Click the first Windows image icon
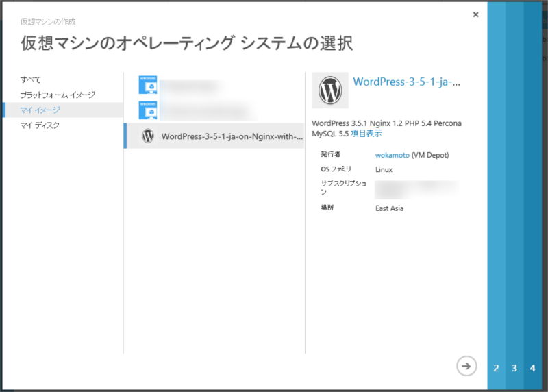Screen dimensions: 548x392 pyautogui.click(x=148, y=85)
